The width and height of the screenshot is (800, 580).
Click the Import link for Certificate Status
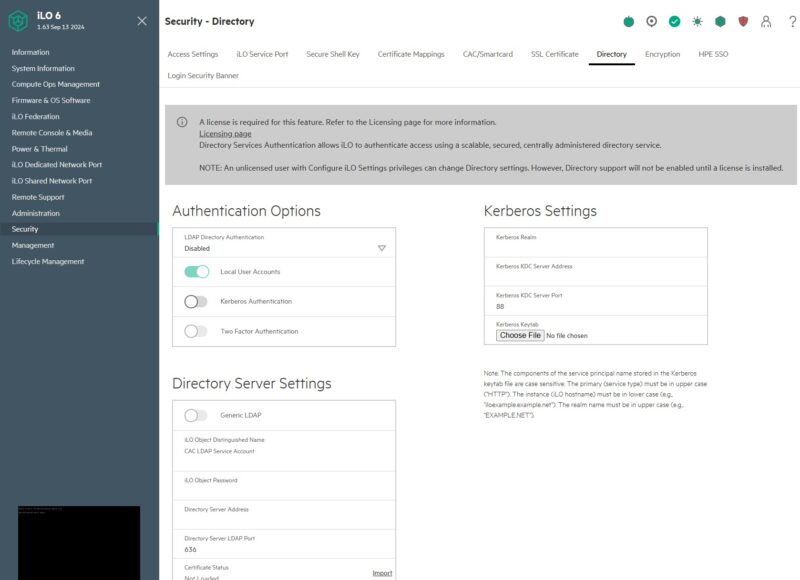tap(384, 571)
